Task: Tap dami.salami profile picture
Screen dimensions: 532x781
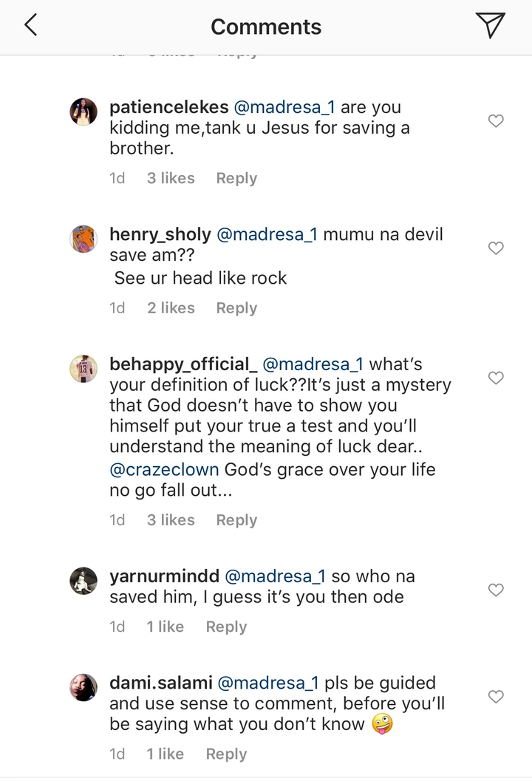Action: (x=83, y=687)
